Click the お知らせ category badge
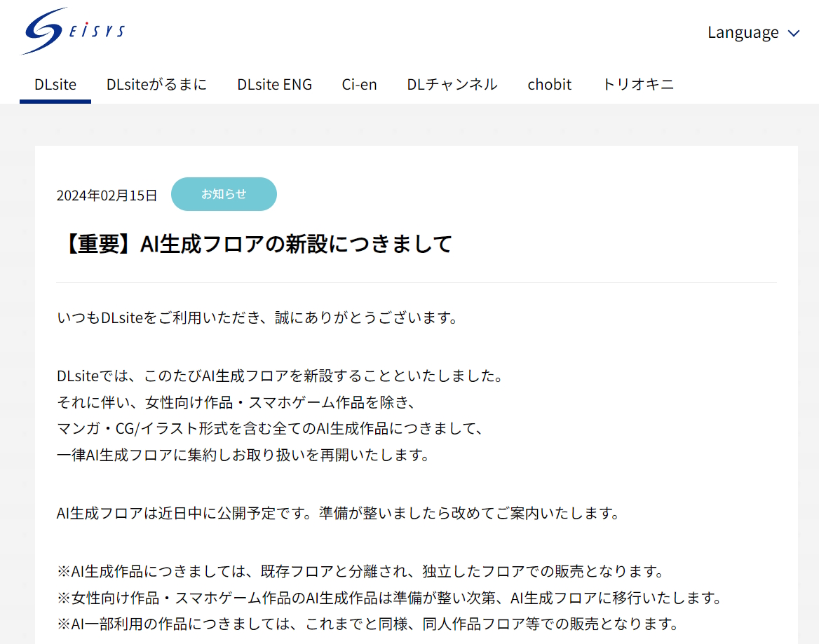The image size is (819, 644). click(x=224, y=193)
